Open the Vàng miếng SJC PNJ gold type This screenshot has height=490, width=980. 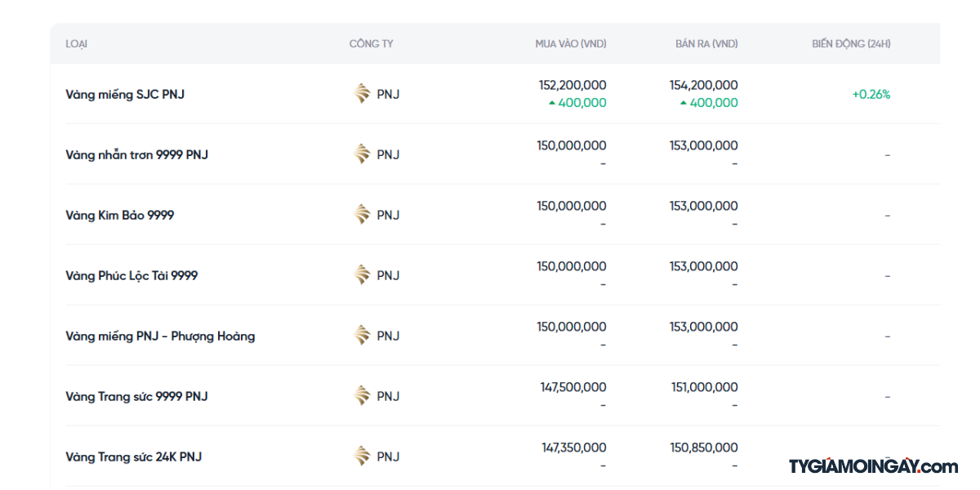[125, 95]
